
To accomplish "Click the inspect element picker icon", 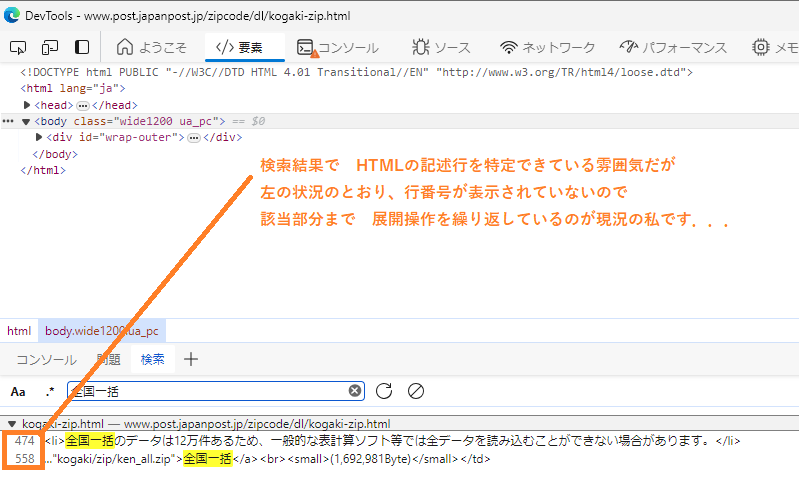I will (18, 47).
